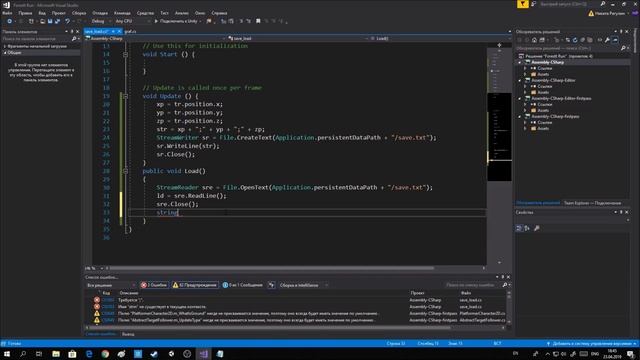Click the Save All icon in main toolbar
The height and width of the screenshot is (360, 640).
point(57,21)
